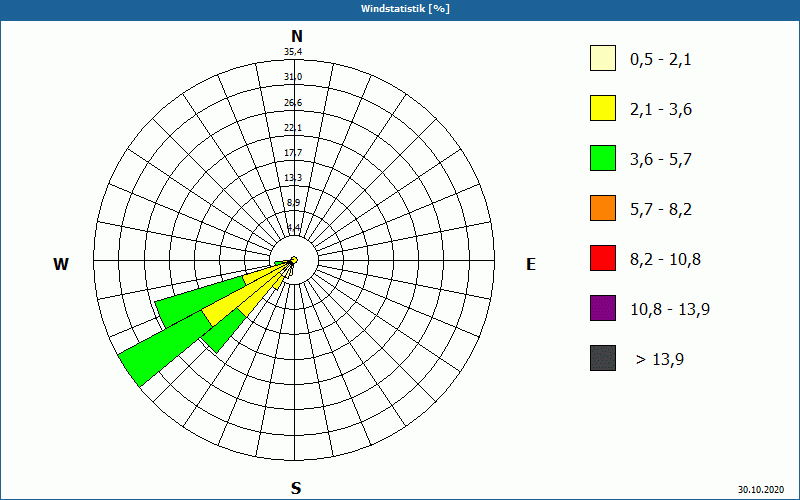Click the date 30.10.2020

pos(761,489)
